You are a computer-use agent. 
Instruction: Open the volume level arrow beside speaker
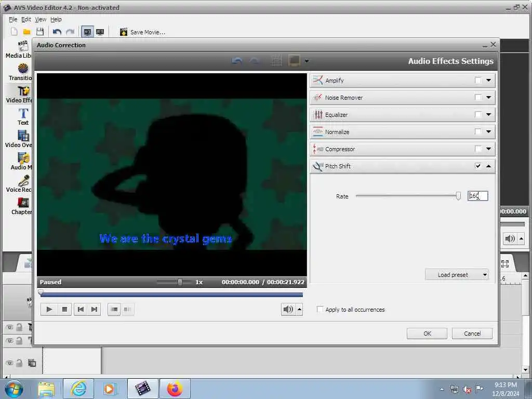click(x=299, y=309)
